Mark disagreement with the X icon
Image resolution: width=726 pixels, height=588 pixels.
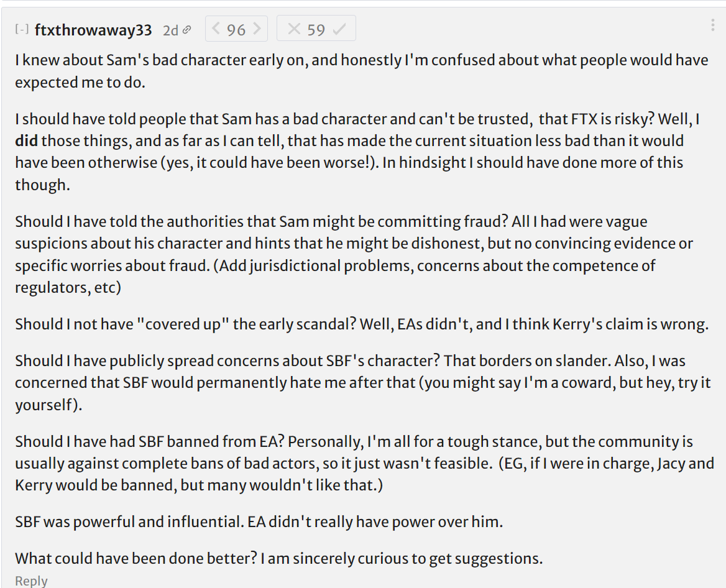click(294, 29)
